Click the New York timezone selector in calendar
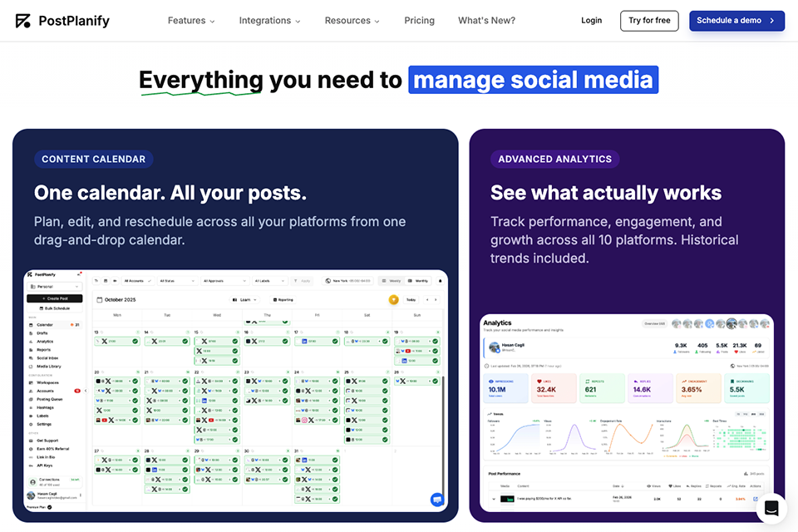Viewport: 798px width, 532px height. tap(348, 280)
